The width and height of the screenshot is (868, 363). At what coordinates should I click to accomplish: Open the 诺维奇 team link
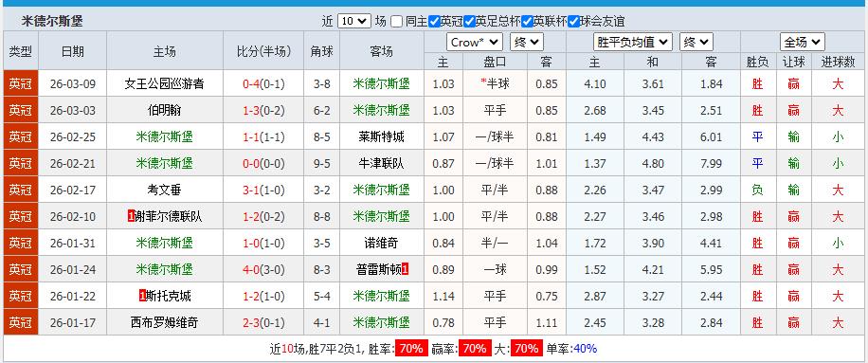(x=382, y=243)
